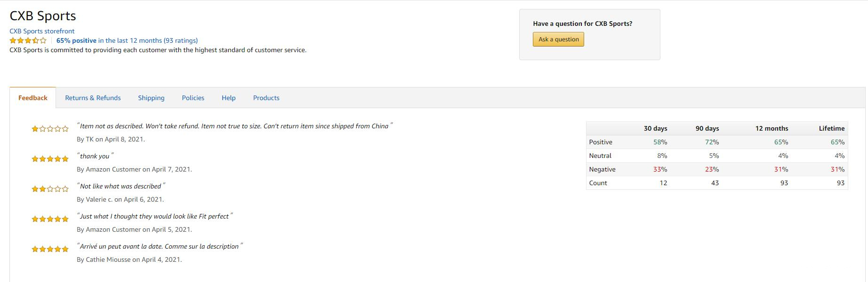Show the Products tab
This screenshot has height=282, width=868.
pos(266,98)
